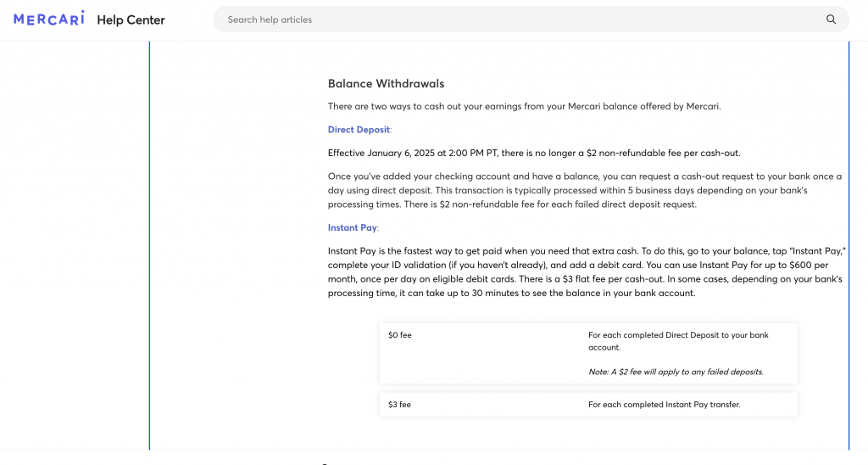The height and width of the screenshot is (465, 868).
Task: Click the Direct Deposit link heading
Action: click(x=359, y=130)
